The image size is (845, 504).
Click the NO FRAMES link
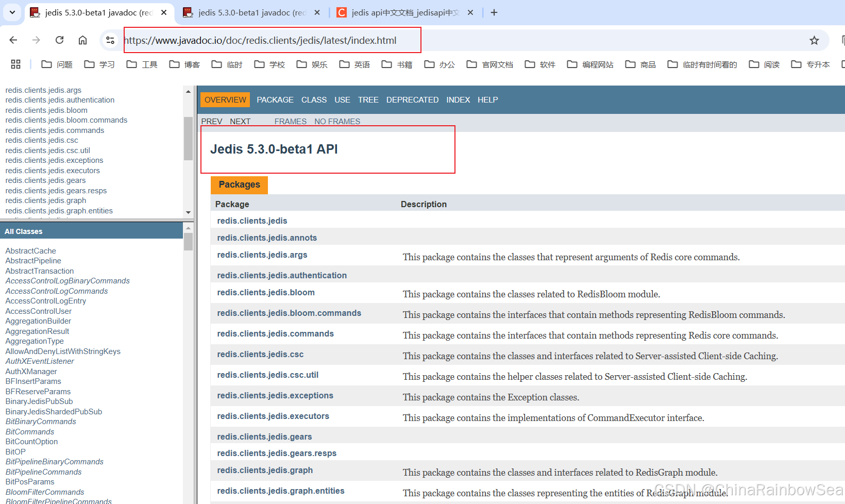pyautogui.click(x=337, y=121)
